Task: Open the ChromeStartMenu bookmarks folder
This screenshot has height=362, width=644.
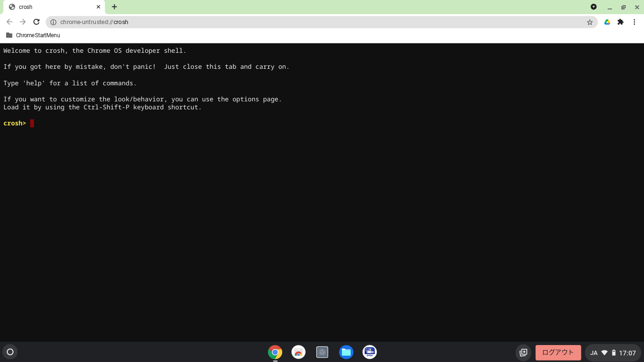Action: point(33,35)
